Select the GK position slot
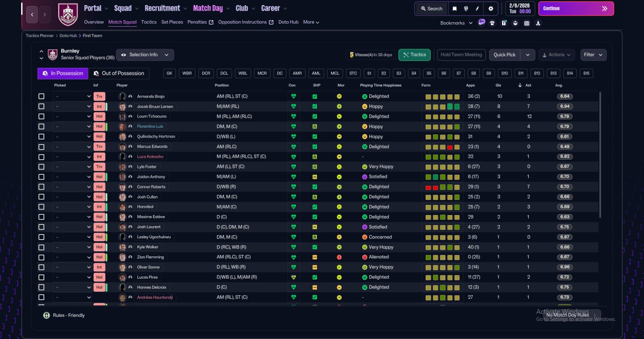The width and height of the screenshot is (644, 339). pyautogui.click(x=170, y=74)
